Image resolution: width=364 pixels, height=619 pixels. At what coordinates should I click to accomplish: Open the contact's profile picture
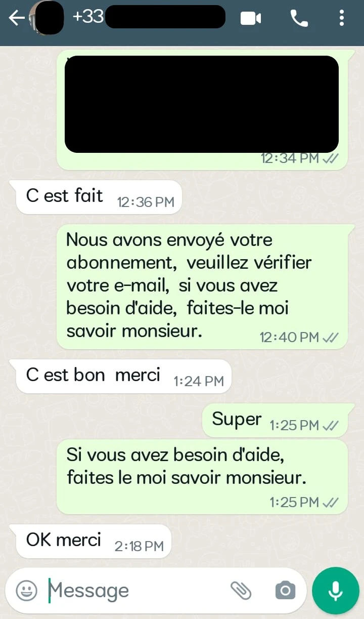[47, 18]
